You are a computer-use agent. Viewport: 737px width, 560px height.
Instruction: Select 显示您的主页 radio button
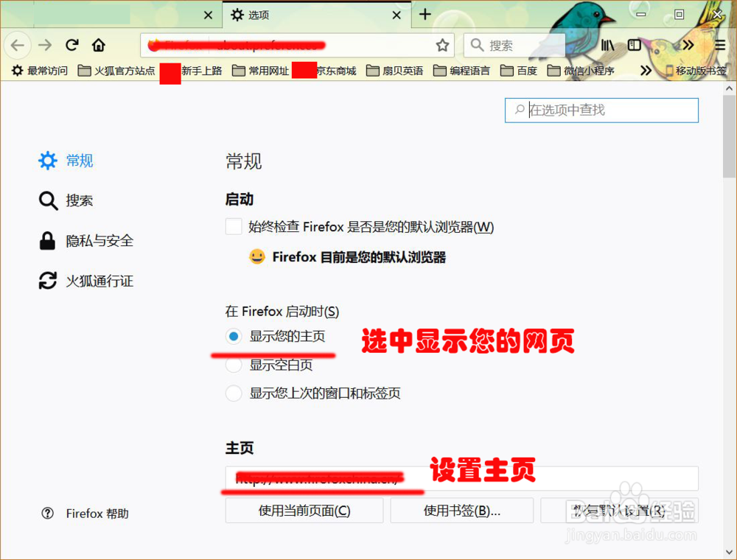pyautogui.click(x=234, y=337)
